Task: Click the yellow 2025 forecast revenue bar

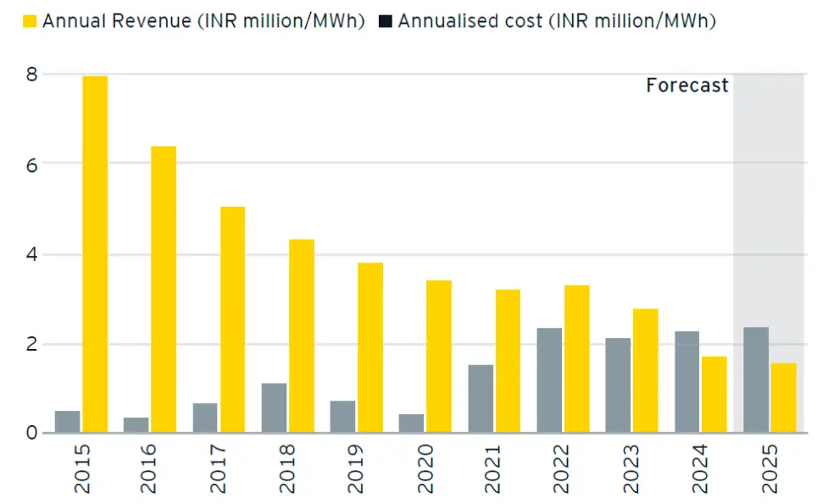Action: 784,398
